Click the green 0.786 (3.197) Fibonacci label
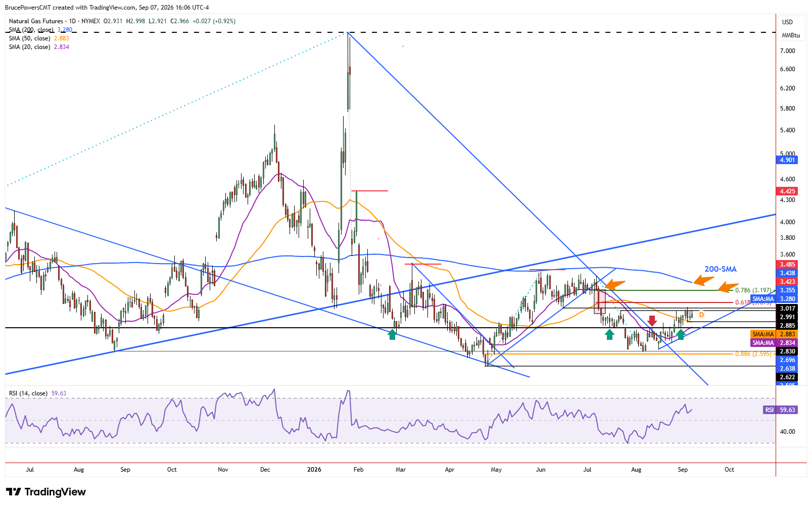 click(753, 290)
